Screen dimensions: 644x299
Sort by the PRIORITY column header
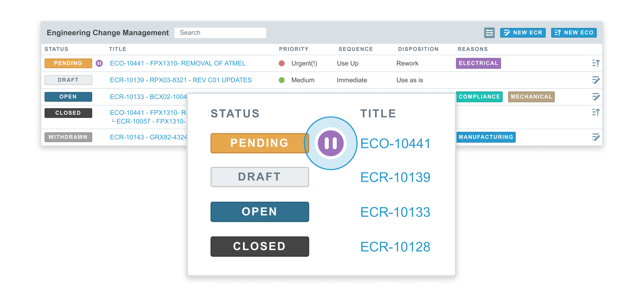pyautogui.click(x=294, y=49)
